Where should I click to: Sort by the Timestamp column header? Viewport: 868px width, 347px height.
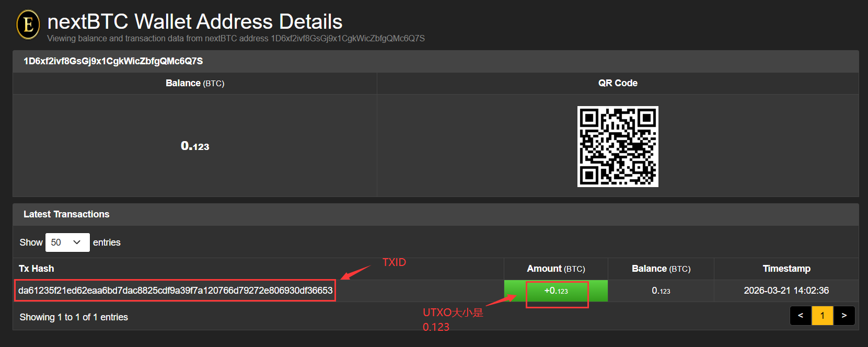coord(786,269)
